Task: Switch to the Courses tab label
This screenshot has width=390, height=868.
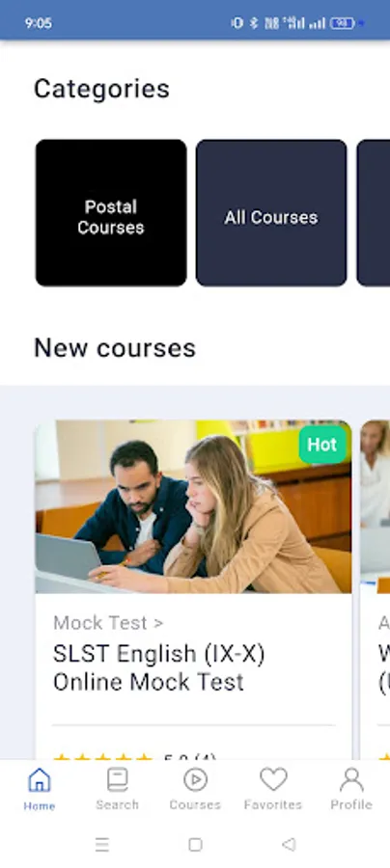Action: pyautogui.click(x=195, y=804)
